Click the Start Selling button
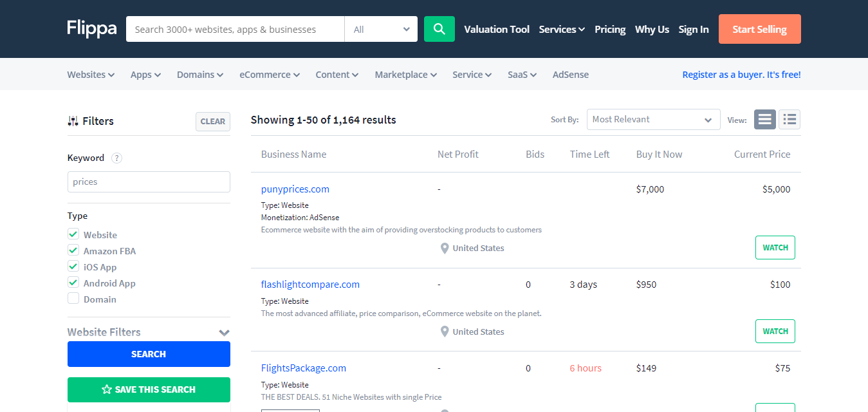 click(759, 29)
